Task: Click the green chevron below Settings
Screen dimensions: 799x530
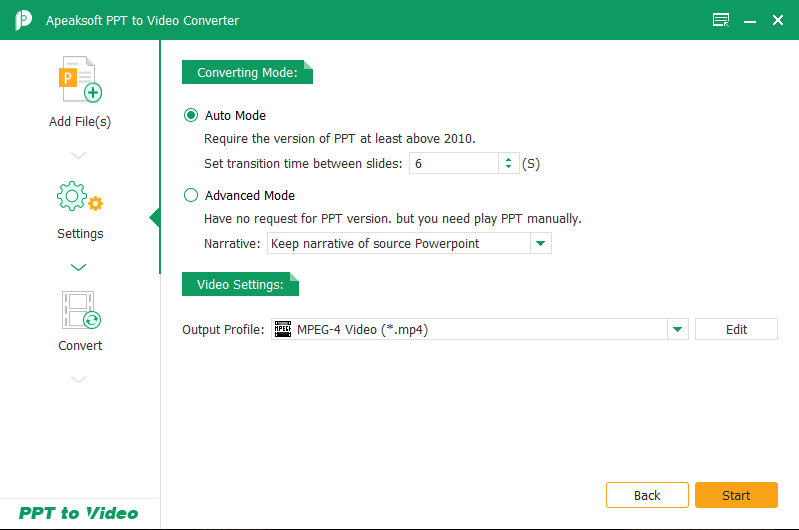Action: tap(78, 267)
